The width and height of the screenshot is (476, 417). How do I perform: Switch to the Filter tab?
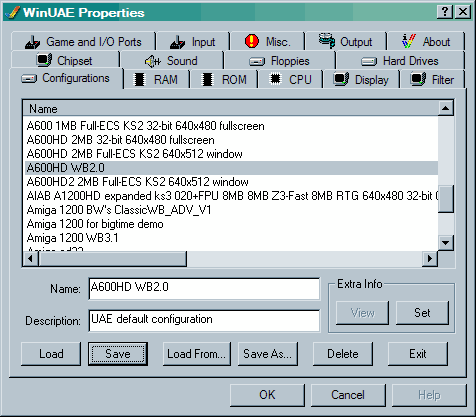coord(432,79)
